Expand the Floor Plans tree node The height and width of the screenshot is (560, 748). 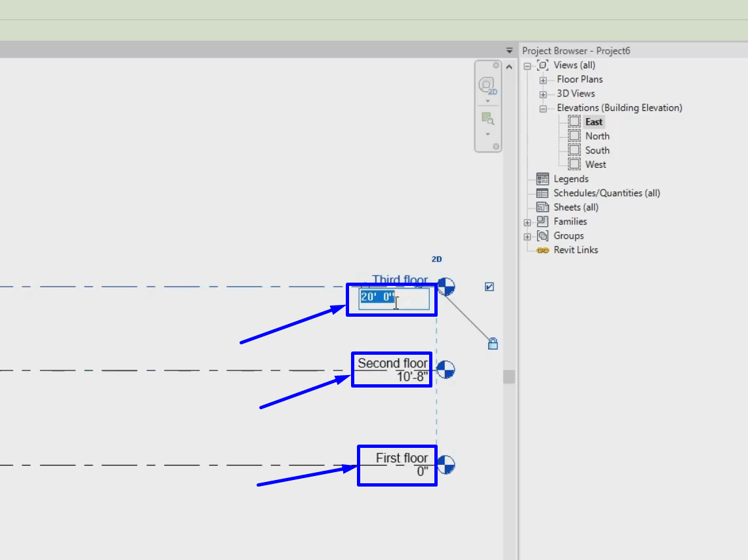(543, 79)
